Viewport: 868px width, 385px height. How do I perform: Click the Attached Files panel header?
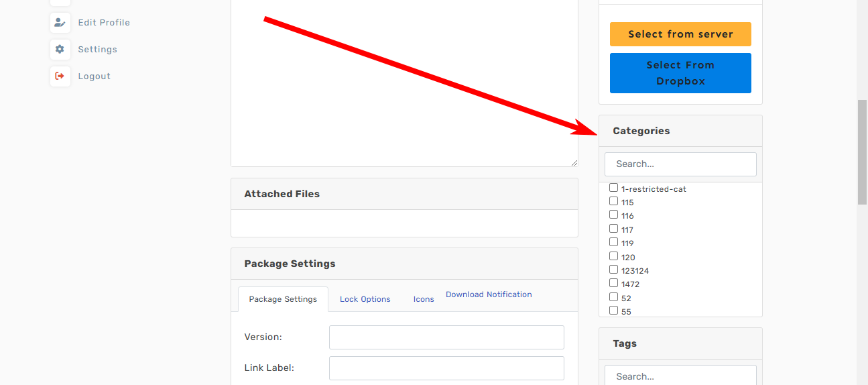404,194
